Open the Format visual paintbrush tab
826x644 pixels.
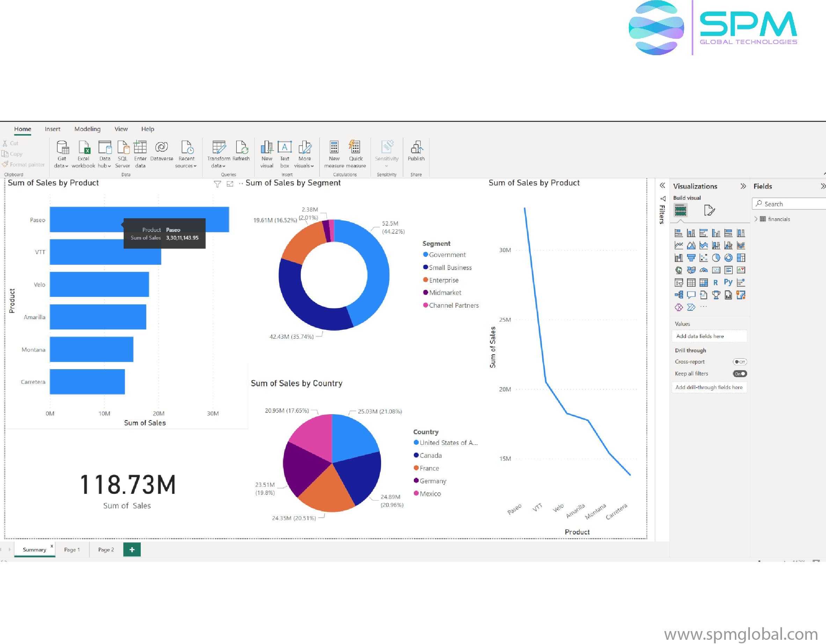coord(709,210)
